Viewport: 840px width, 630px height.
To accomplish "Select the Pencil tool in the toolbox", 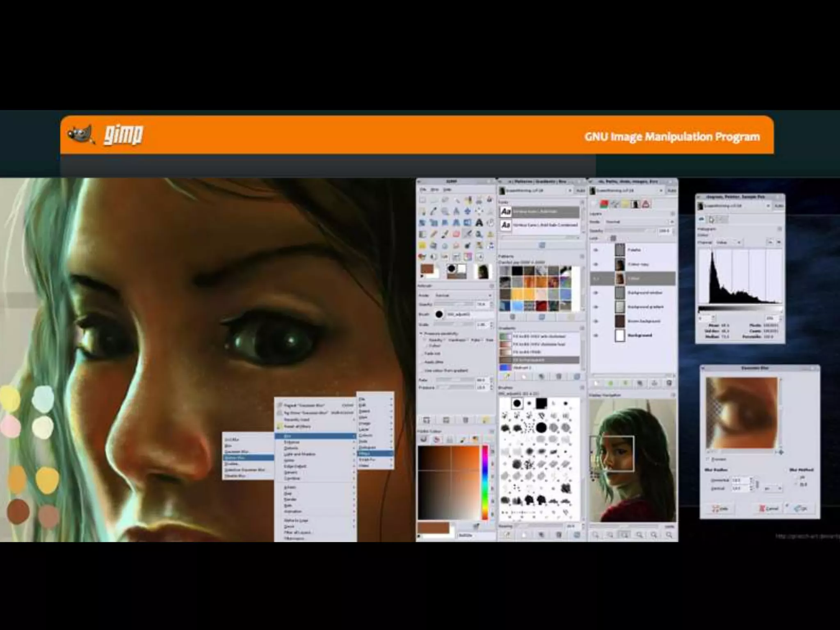I will click(434, 234).
